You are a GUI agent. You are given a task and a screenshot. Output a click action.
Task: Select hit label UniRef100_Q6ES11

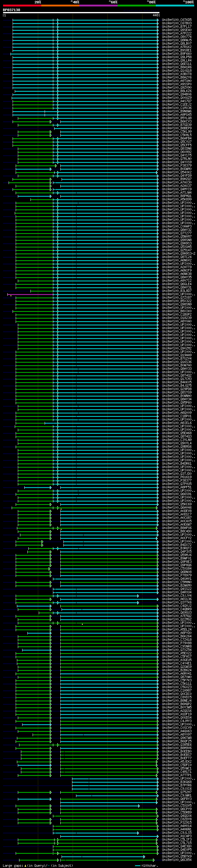click(x=177, y=64)
